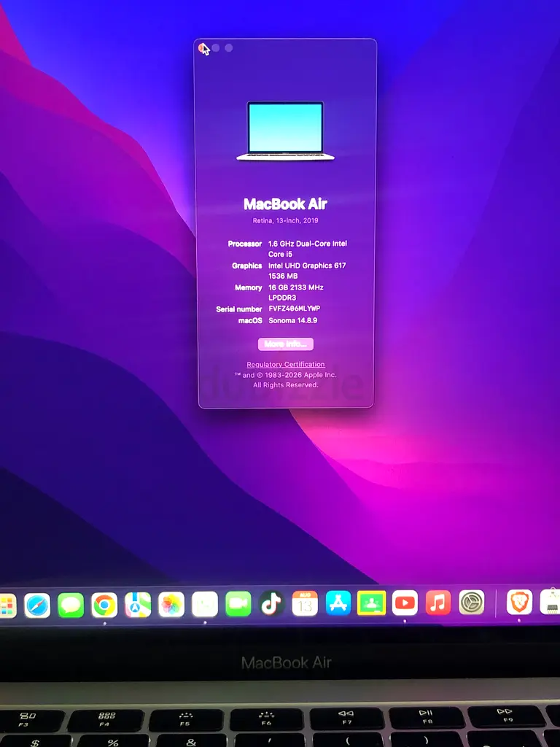This screenshot has height=747, width=560.
Task: Minimize the About This Mac window
Action: (216, 47)
